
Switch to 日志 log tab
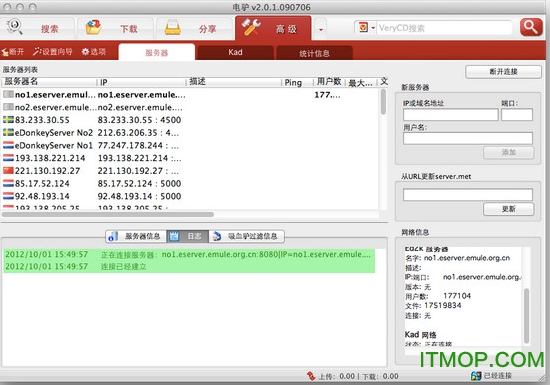point(188,236)
